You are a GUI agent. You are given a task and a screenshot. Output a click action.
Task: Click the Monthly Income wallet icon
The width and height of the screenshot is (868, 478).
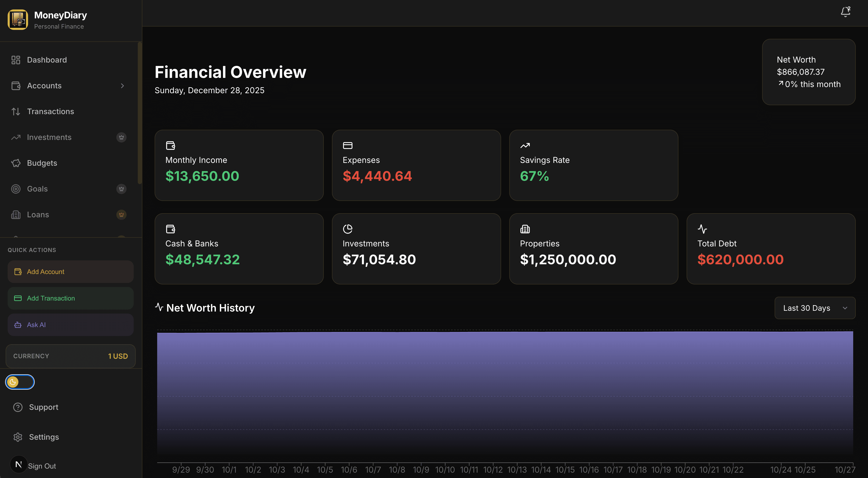[x=170, y=145]
